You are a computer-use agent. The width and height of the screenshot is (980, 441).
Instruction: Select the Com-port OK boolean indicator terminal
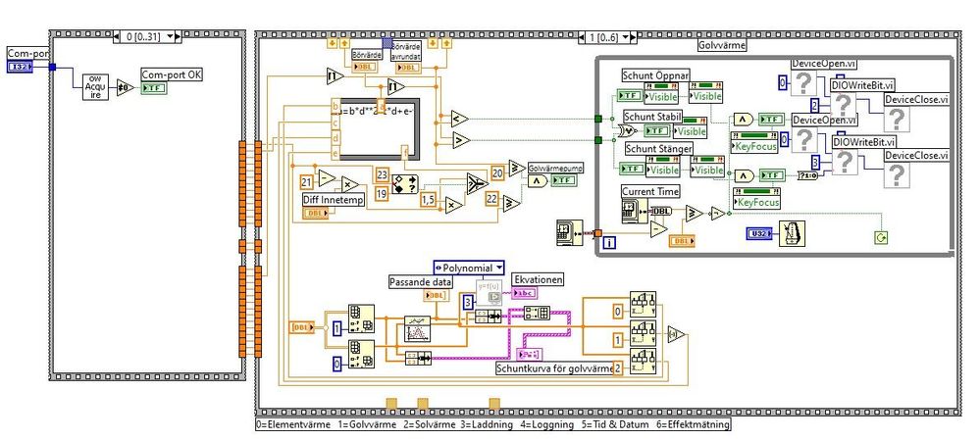pos(154,88)
